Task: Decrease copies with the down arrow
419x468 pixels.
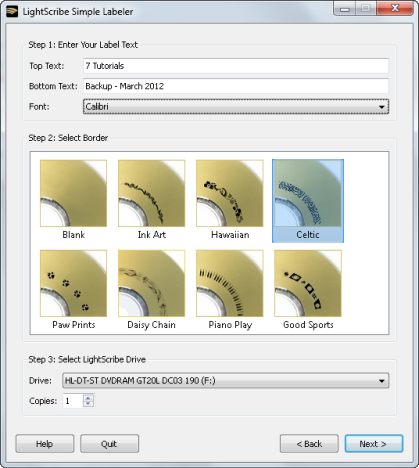Action: pyautogui.click(x=88, y=404)
